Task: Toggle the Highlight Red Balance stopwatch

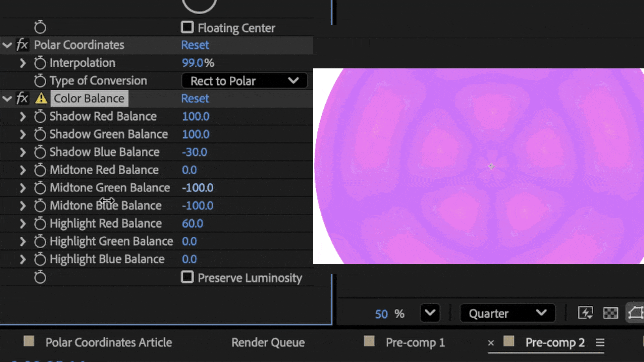Action: tap(40, 223)
